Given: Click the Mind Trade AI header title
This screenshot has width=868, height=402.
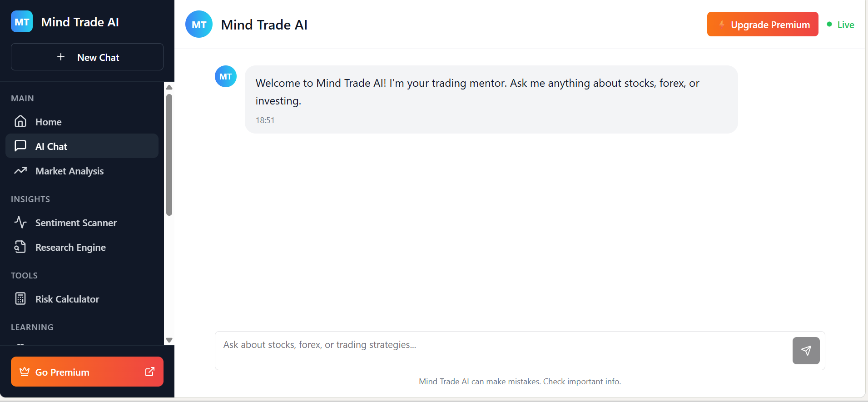Looking at the screenshot, I should click(264, 25).
